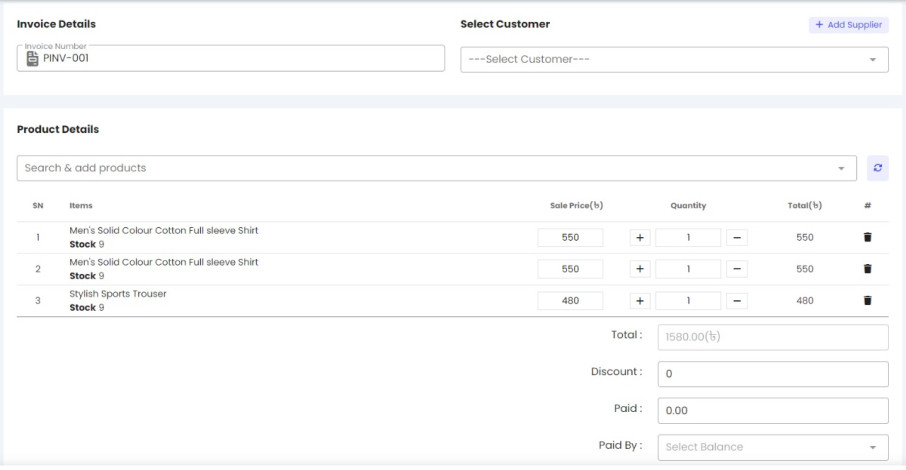Delete row 1 Men's Solid Colour shirt
Screen dimensions: 906x470
click(x=867, y=237)
